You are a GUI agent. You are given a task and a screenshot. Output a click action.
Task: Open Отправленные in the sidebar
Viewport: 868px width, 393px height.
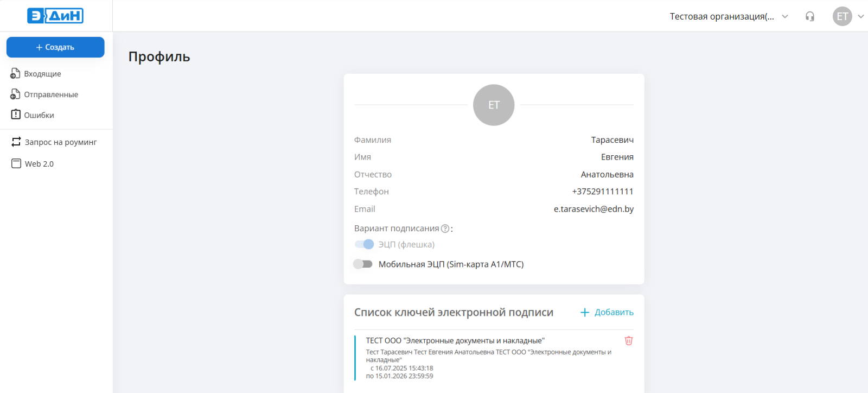(51, 94)
